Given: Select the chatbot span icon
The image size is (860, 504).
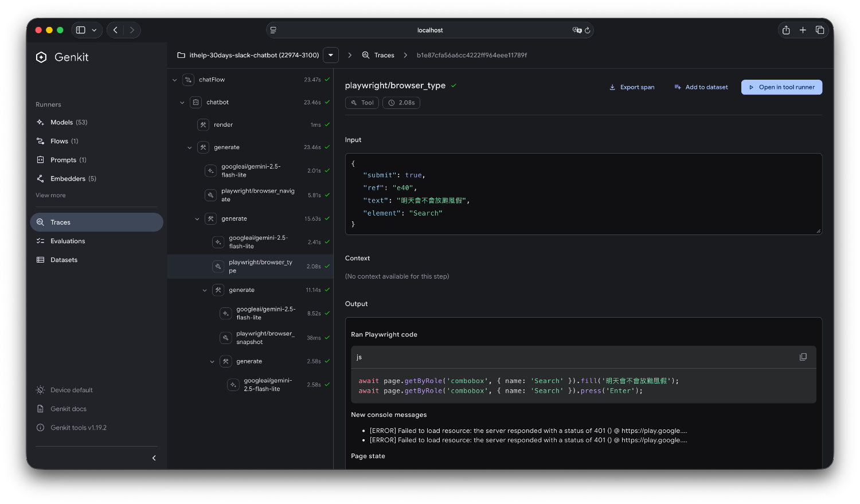Looking at the screenshot, I should (x=196, y=103).
